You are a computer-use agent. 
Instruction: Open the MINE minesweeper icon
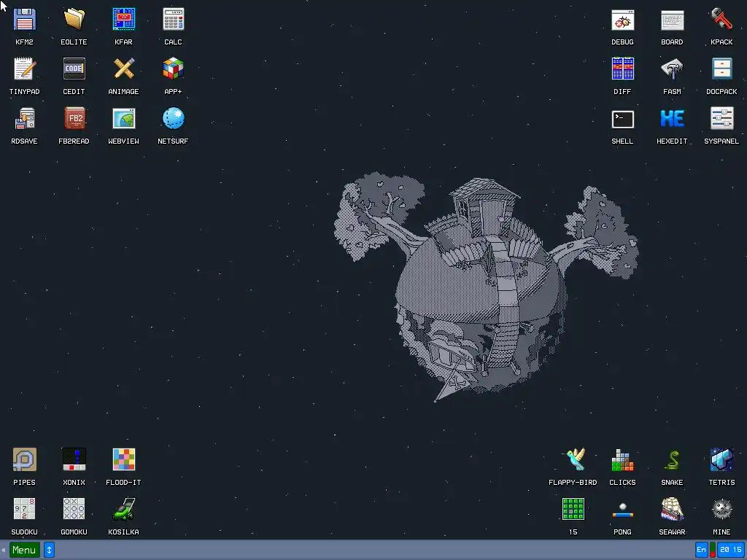pos(721,509)
